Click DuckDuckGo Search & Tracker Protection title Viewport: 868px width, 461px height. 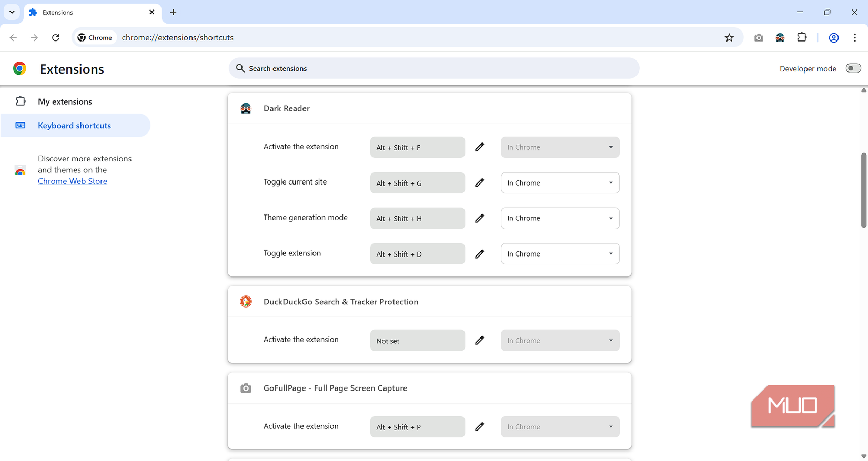point(341,302)
